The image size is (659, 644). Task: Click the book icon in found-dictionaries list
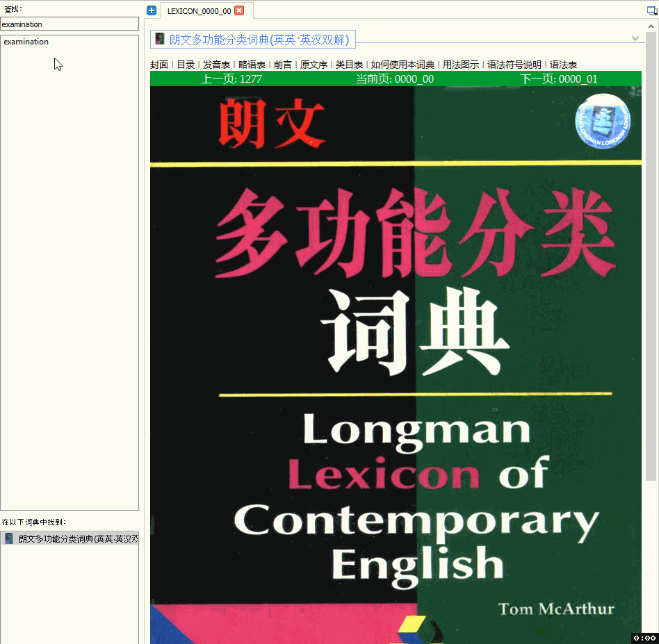(x=9, y=538)
